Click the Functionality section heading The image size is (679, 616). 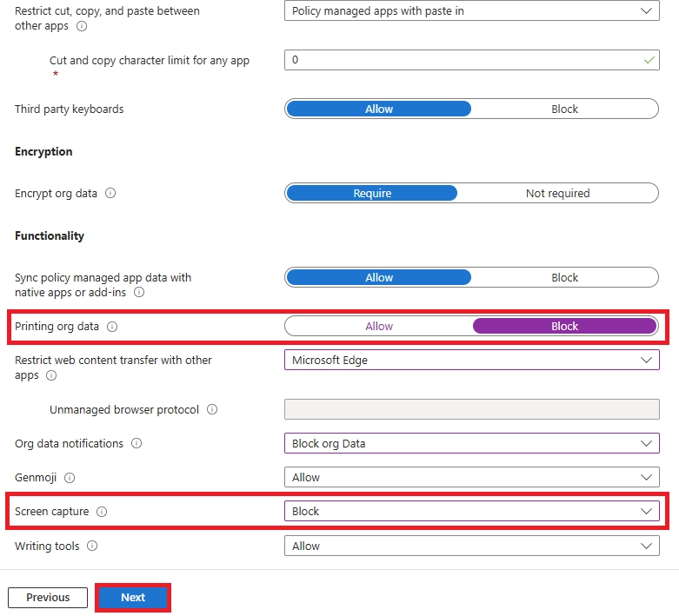tap(50, 236)
